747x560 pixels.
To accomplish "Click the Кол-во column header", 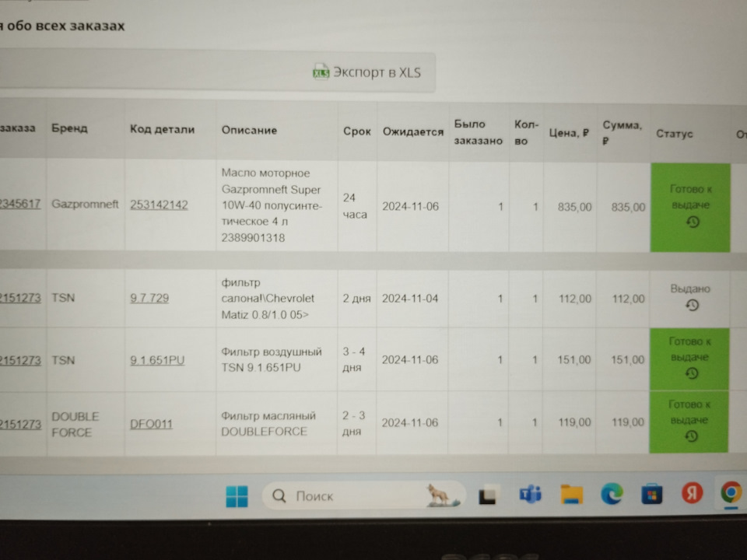I will [526, 133].
